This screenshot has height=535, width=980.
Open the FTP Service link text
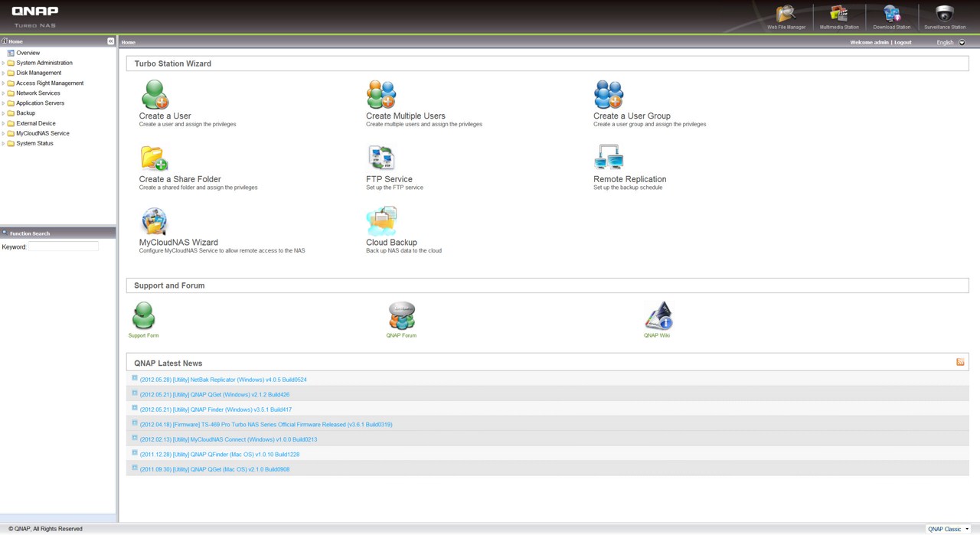click(389, 179)
